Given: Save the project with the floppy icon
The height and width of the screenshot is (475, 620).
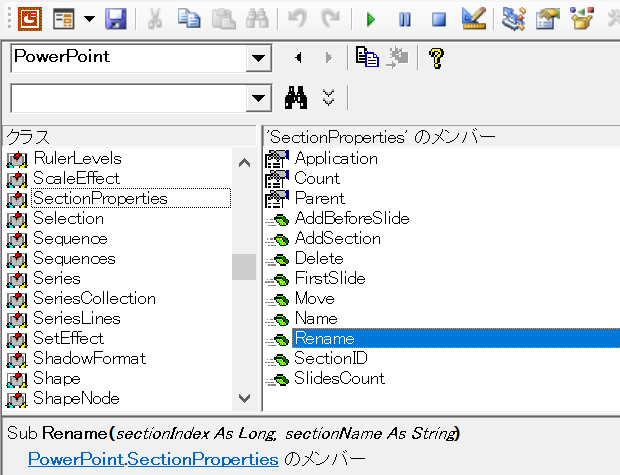Looking at the screenshot, I should (x=115, y=19).
